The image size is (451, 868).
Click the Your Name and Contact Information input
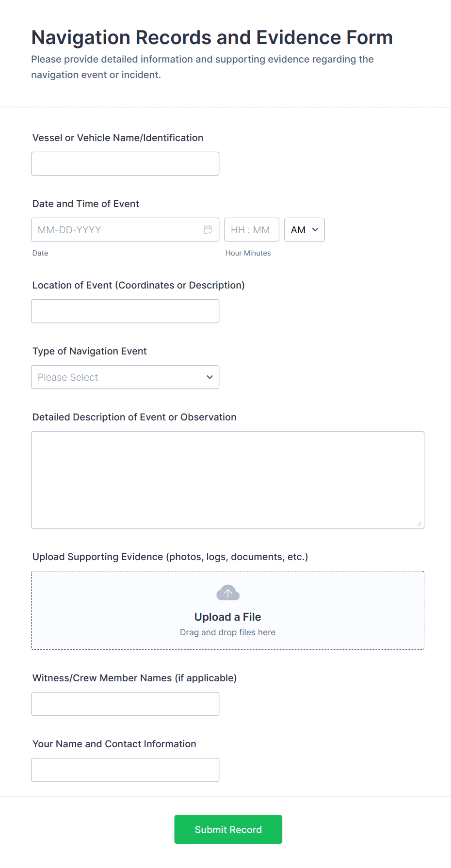(x=125, y=770)
